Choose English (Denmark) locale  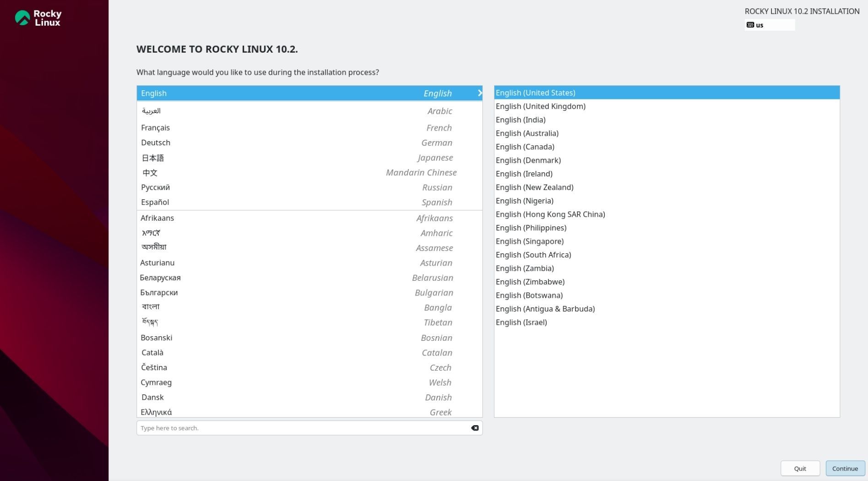(x=667, y=160)
